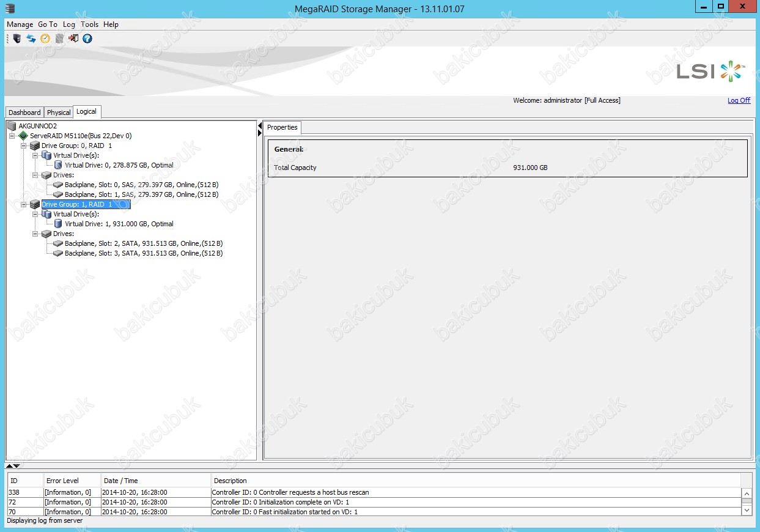The image size is (760, 532).
Task: Click the Log Off link
Action: [739, 100]
